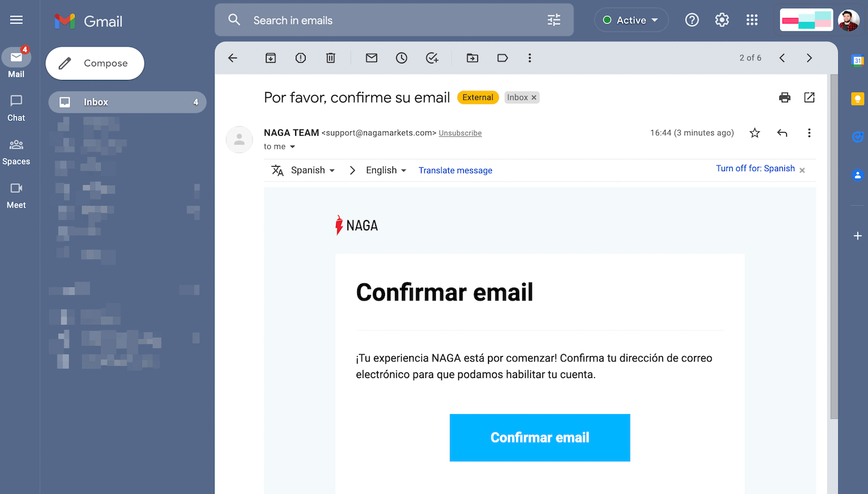This screenshot has height=494, width=868.
Task: Click Translate message link
Action: pos(455,170)
